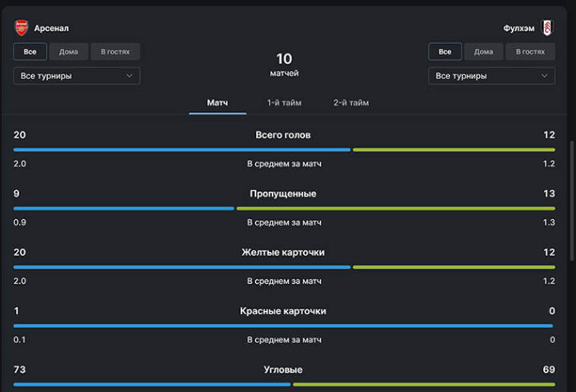Click the 'Фулхэм' team name

(x=518, y=28)
